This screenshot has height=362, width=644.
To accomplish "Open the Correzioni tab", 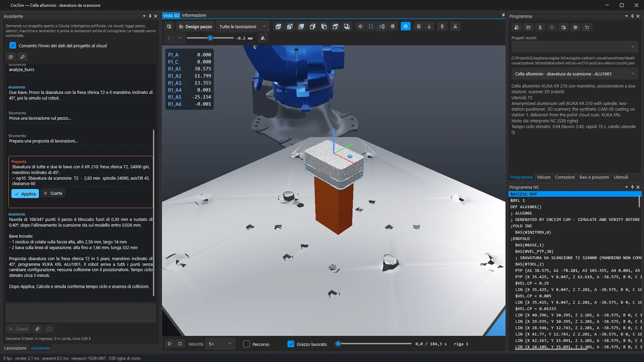I will coord(565,177).
